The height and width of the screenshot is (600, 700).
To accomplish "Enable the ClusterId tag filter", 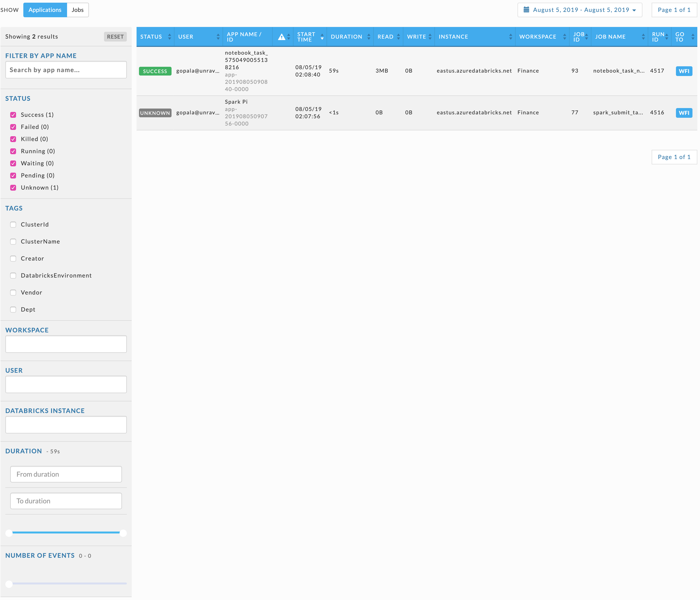I will [13, 225].
